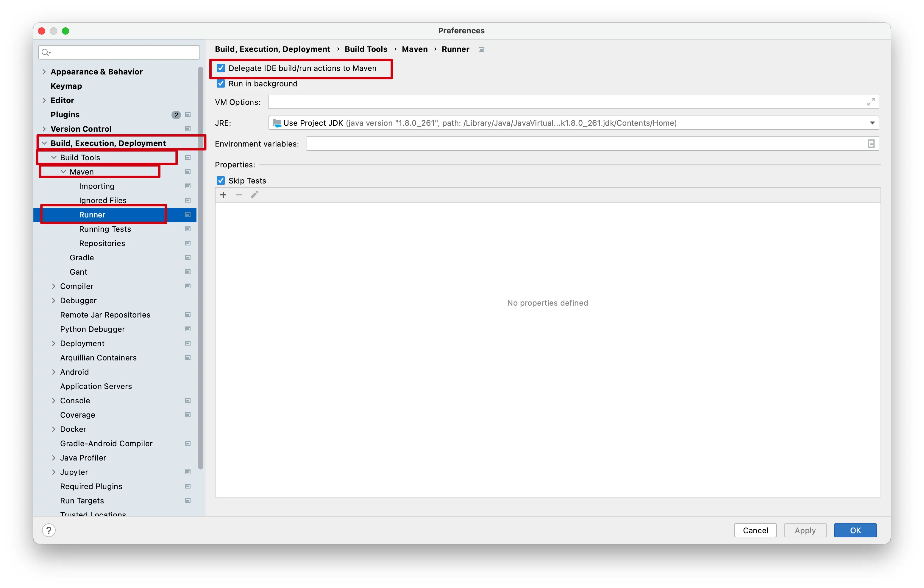Image resolution: width=924 pixels, height=588 pixels.
Task: Click the project-level icon in the selected Runner row
Action: [x=188, y=215]
